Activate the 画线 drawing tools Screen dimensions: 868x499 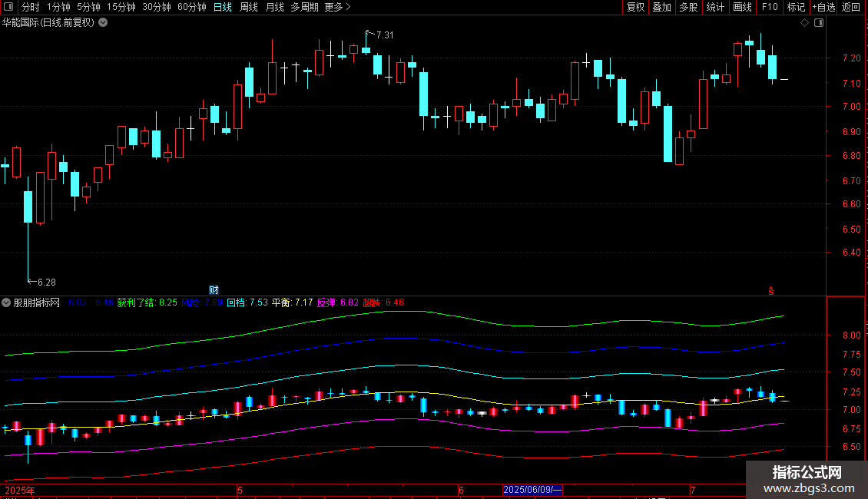click(x=742, y=7)
